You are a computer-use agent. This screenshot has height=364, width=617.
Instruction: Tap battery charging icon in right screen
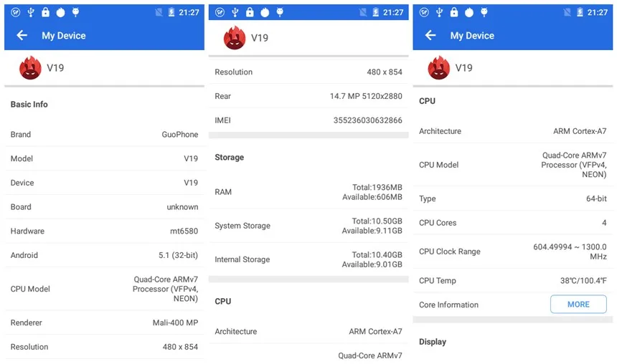point(580,13)
